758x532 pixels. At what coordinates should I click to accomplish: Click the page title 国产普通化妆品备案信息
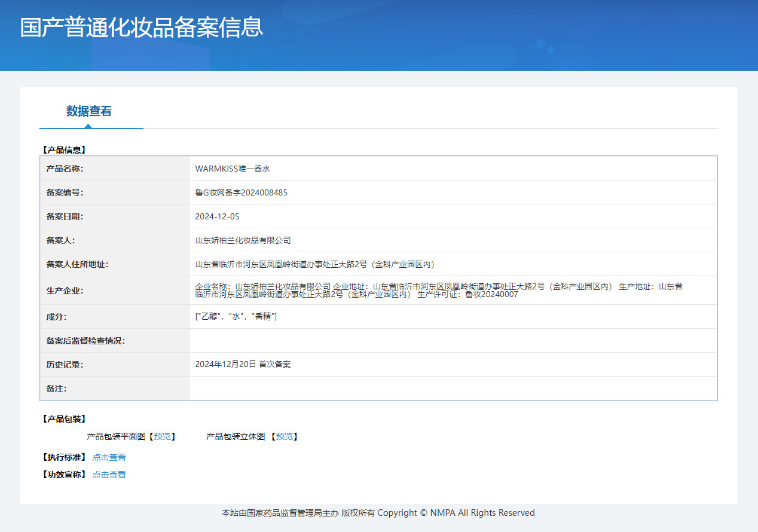(x=142, y=28)
